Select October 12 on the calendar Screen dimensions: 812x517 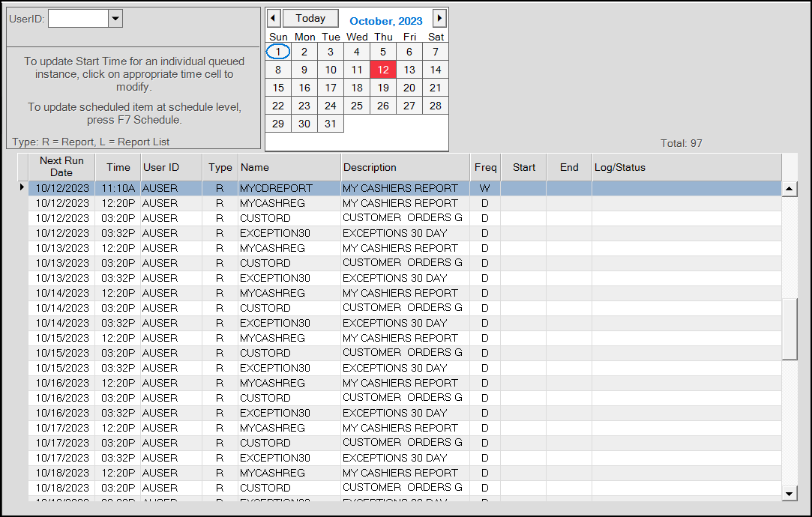[383, 69]
